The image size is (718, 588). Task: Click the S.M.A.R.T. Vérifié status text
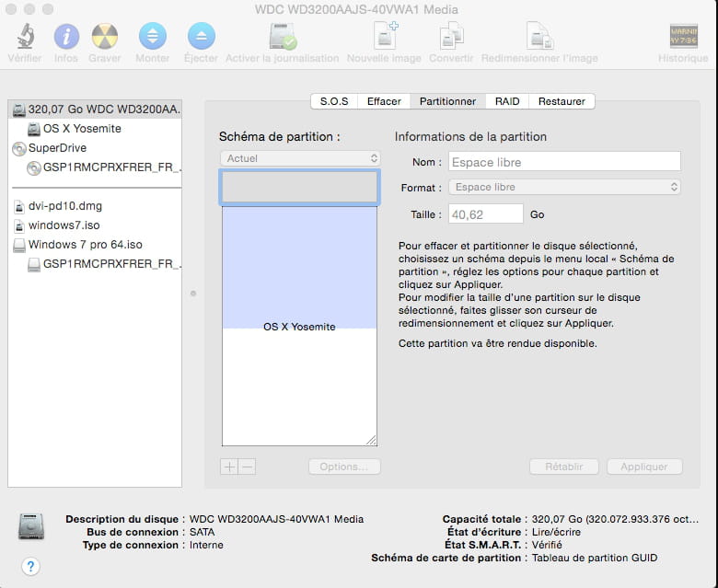click(x=547, y=545)
